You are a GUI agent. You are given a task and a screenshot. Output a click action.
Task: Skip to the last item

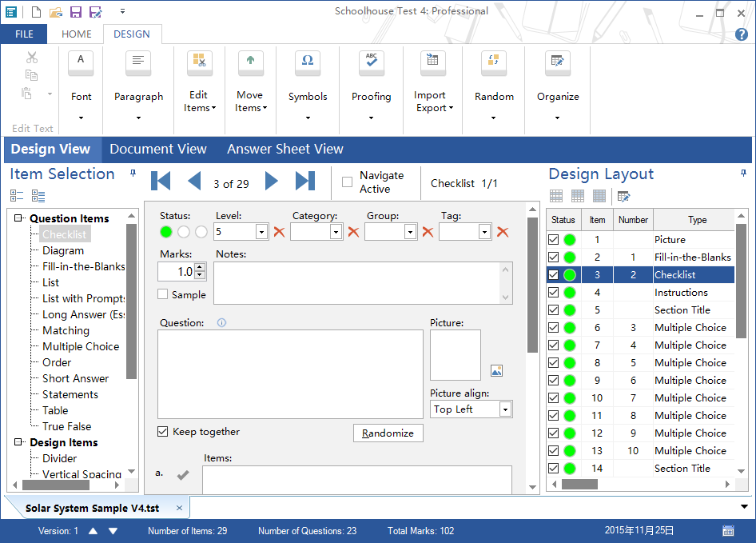pos(304,182)
